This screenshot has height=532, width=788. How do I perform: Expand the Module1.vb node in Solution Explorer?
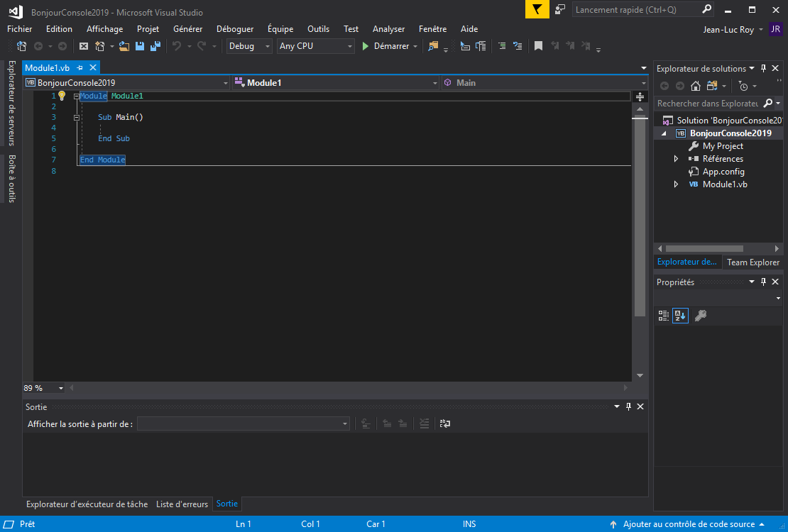(x=676, y=184)
